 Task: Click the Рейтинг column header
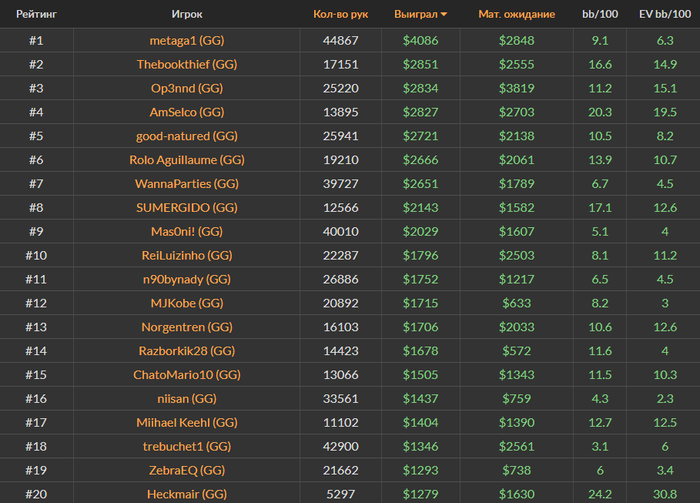(35, 15)
